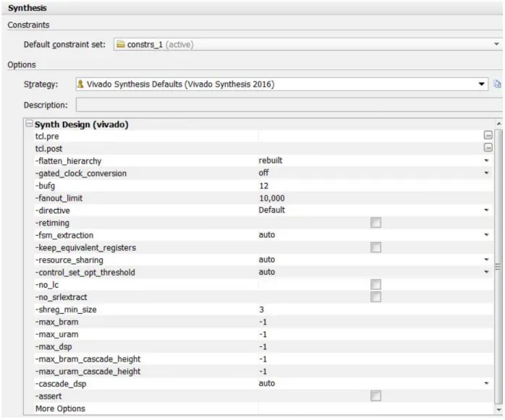
Task: Click the Description text field
Action: click(289, 105)
